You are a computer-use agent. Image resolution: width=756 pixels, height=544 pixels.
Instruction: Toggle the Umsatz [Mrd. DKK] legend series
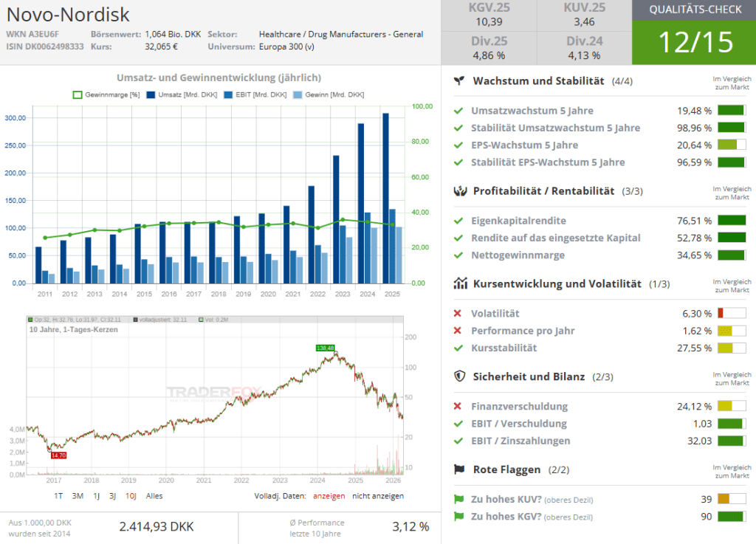pyautogui.click(x=177, y=94)
